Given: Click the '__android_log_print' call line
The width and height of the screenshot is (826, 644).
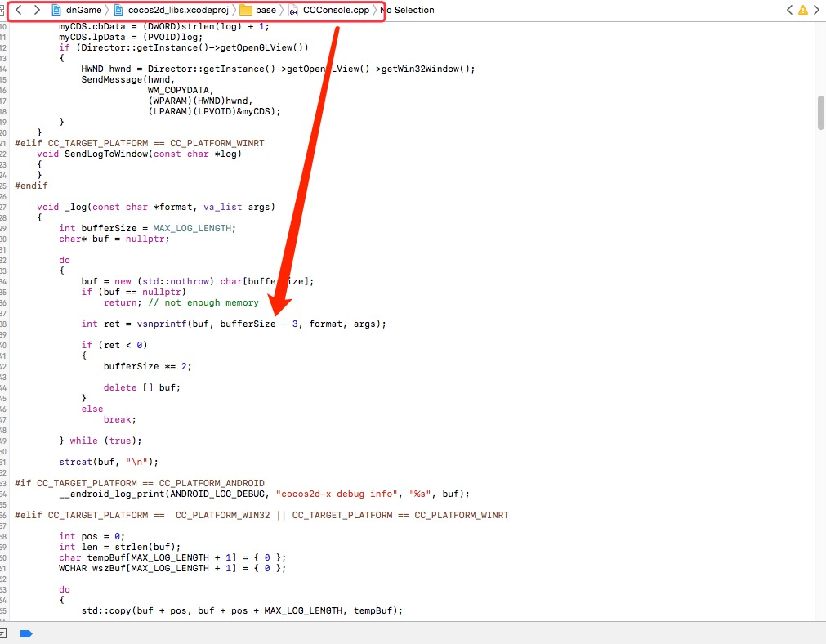Looking at the screenshot, I should pos(264,494).
